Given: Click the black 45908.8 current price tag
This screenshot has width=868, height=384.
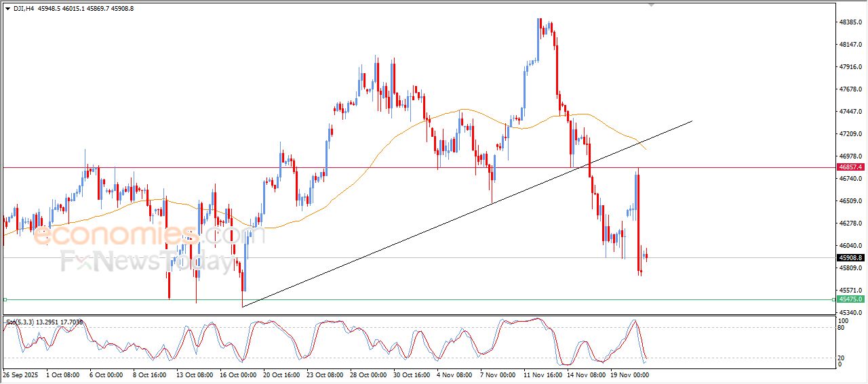Looking at the screenshot, I should [x=850, y=257].
